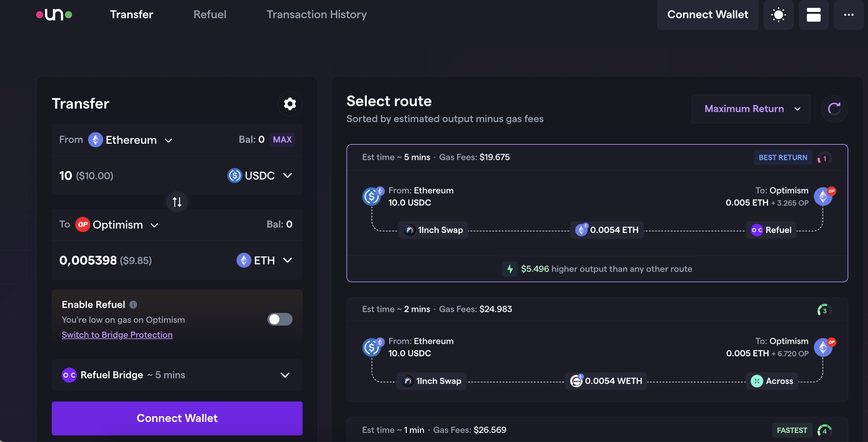Click the 10 amount input field
This screenshot has height=442, width=868.
(65, 175)
